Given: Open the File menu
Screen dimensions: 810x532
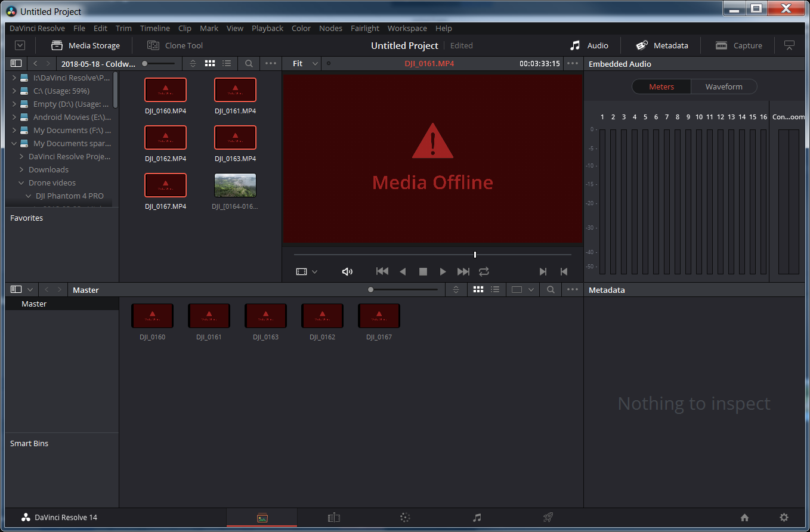Looking at the screenshot, I should pos(79,28).
